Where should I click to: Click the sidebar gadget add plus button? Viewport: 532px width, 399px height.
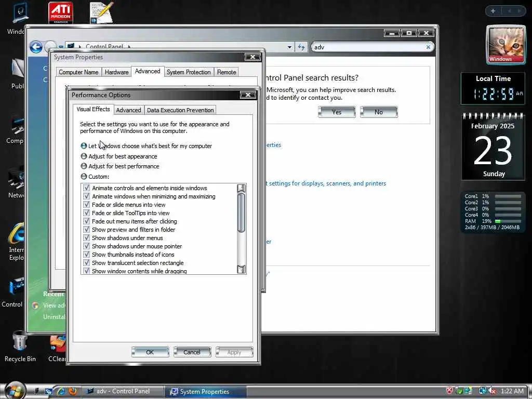coord(493,11)
